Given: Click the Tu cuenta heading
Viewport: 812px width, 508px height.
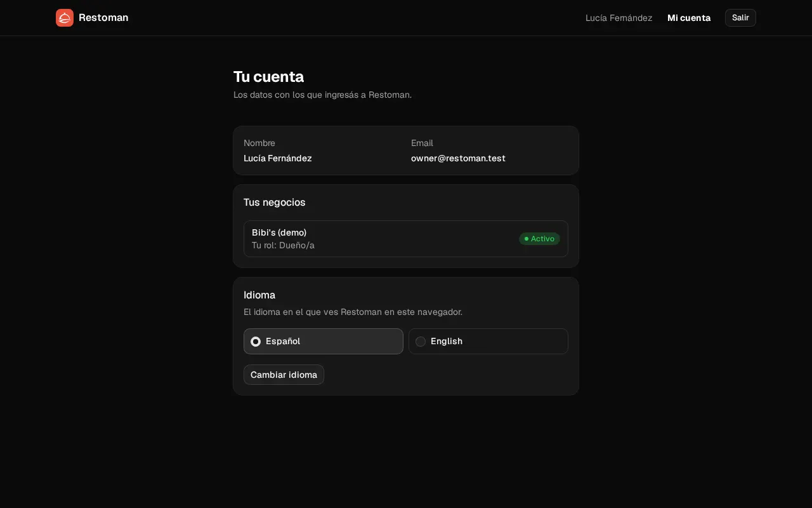Looking at the screenshot, I should coord(268,77).
